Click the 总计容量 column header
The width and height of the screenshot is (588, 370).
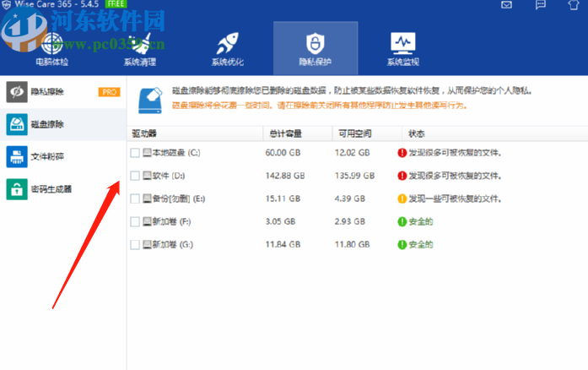click(x=298, y=133)
